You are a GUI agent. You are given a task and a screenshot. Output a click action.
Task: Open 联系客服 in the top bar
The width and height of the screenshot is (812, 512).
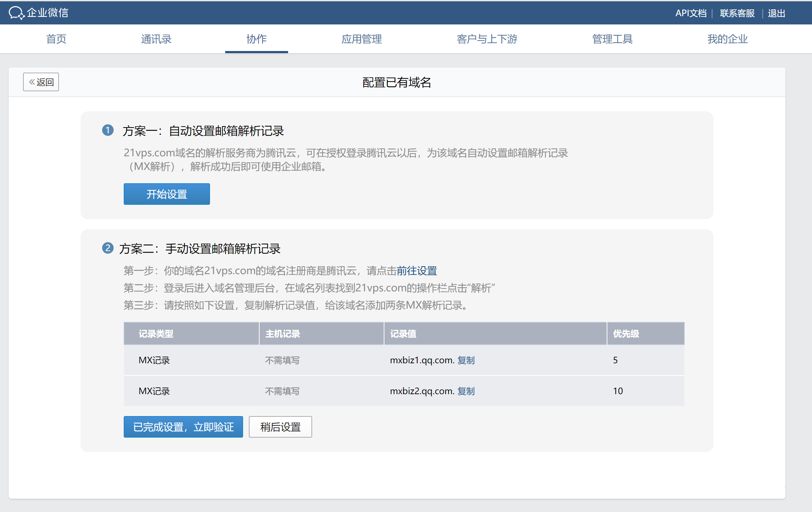click(x=737, y=13)
